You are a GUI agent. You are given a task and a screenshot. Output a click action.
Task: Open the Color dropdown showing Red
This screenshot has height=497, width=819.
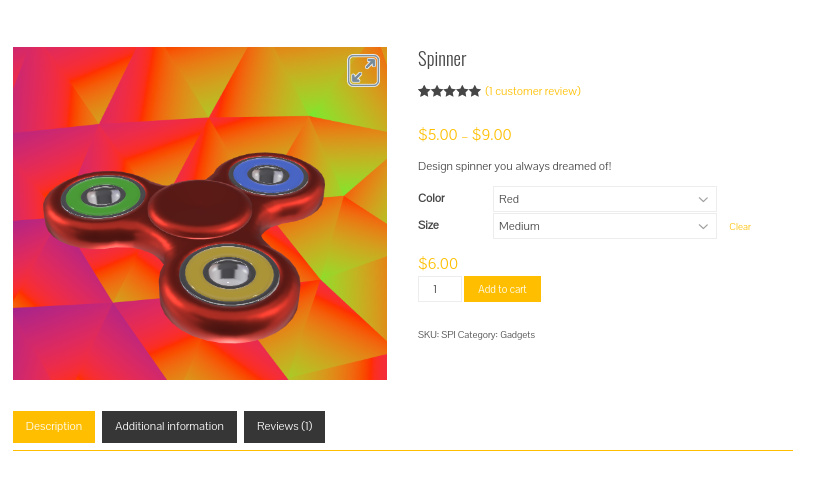point(604,199)
